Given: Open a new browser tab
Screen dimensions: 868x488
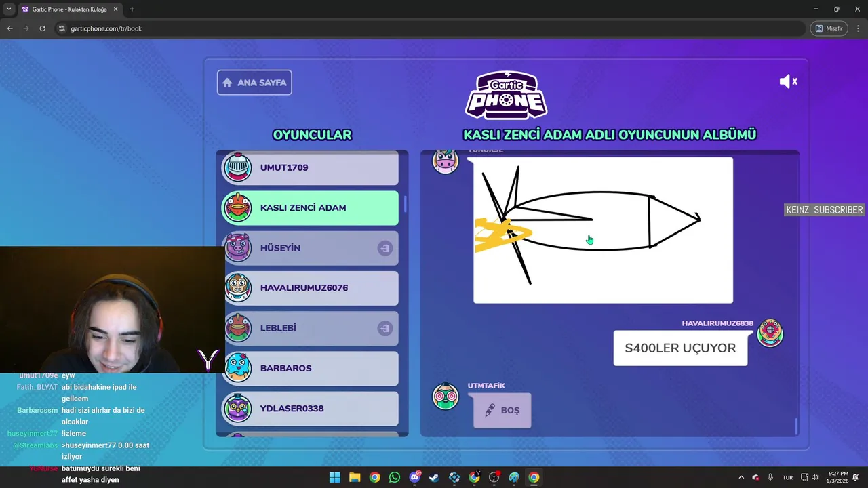Looking at the screenshot, I should coord(132,9).
